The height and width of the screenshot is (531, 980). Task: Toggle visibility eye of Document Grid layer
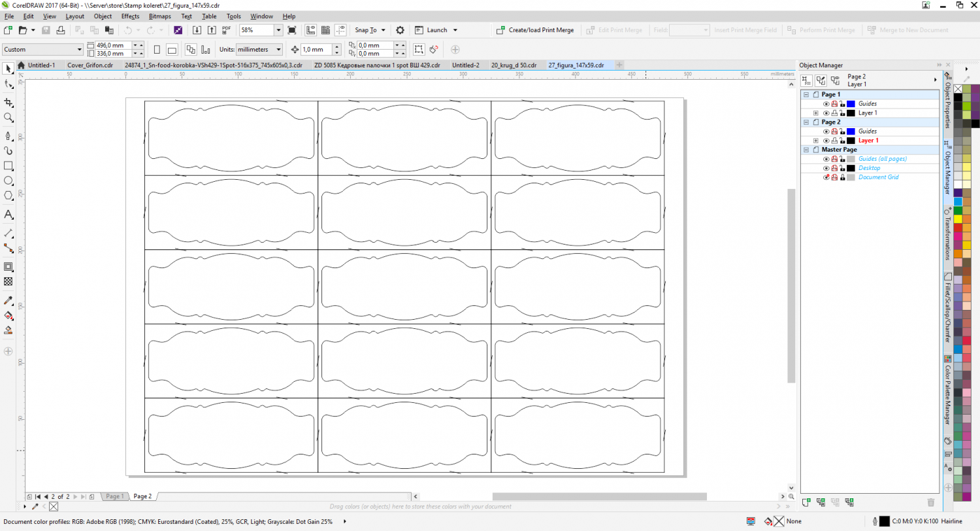click(826, 177)
